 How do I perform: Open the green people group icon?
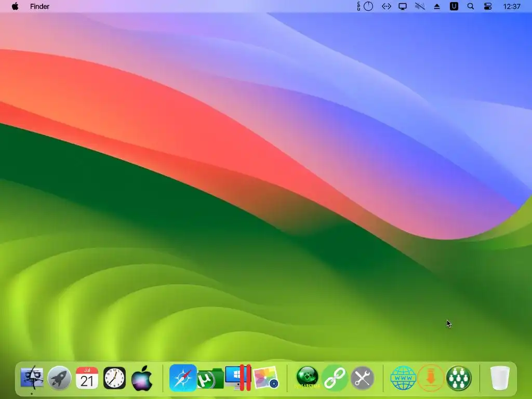[x=459, y=378]
